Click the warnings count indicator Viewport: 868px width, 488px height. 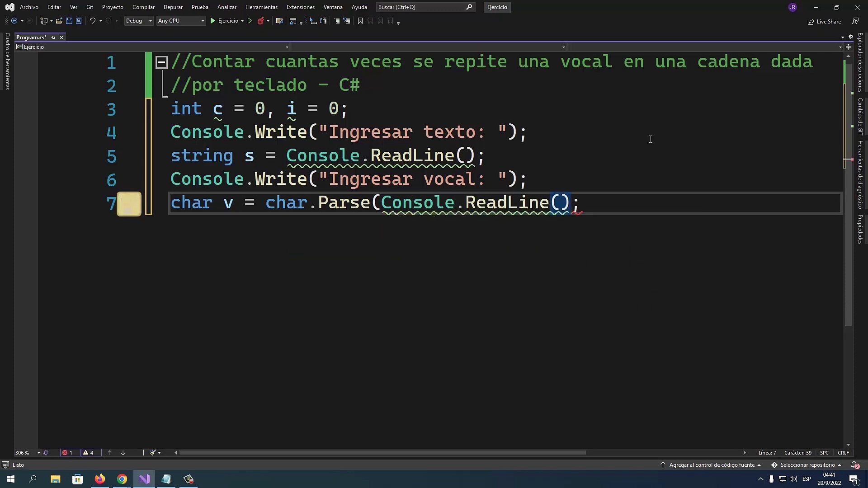(x=89, y=453)
